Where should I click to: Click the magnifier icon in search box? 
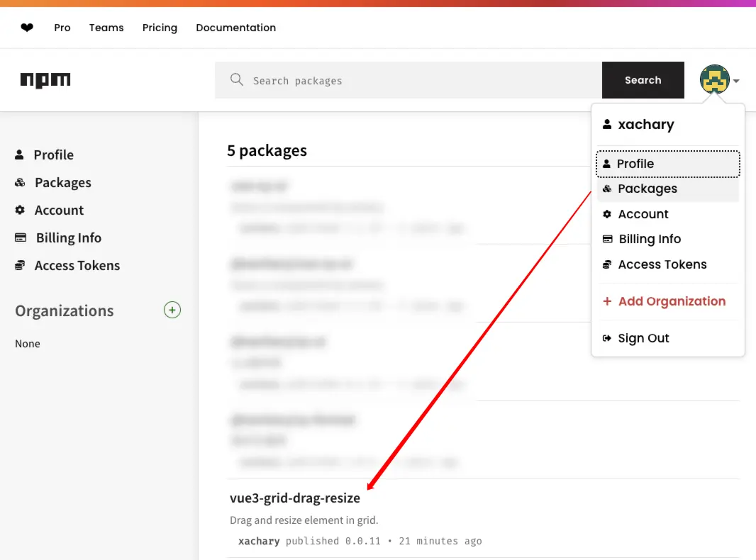pyautogui.click(x=237, y=79)
